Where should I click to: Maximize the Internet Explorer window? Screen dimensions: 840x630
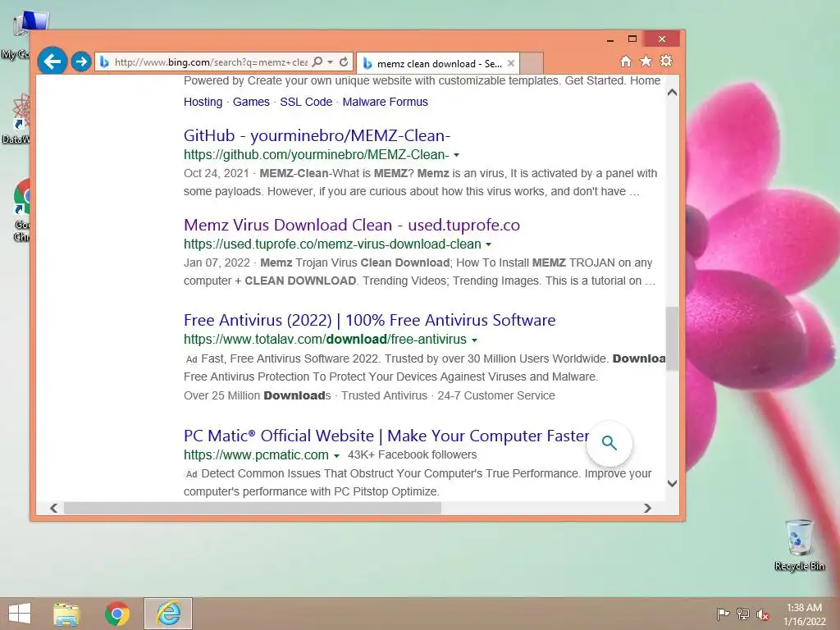click(x=632, y=39)
